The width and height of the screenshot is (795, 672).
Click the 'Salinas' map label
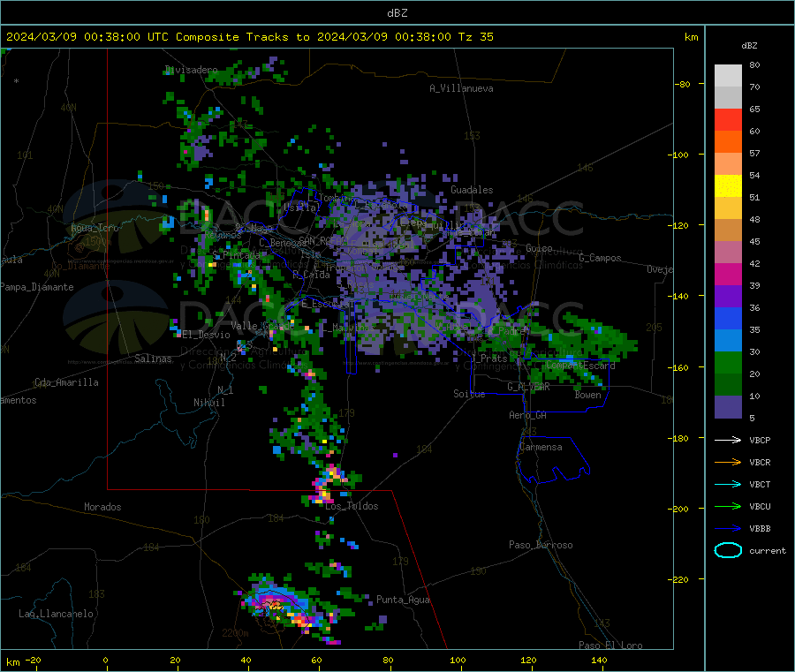(153, 359)
